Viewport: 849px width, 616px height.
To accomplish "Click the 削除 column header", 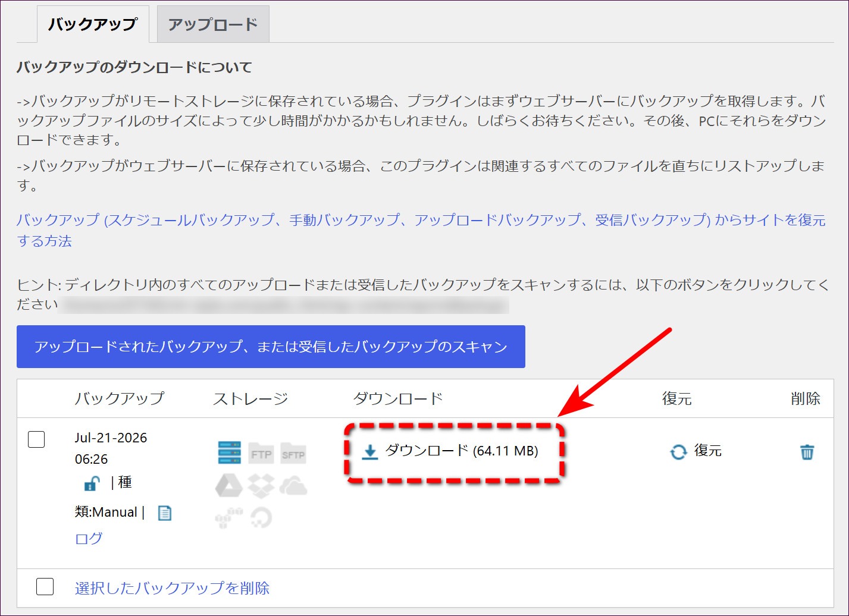I will pos(806,398).
